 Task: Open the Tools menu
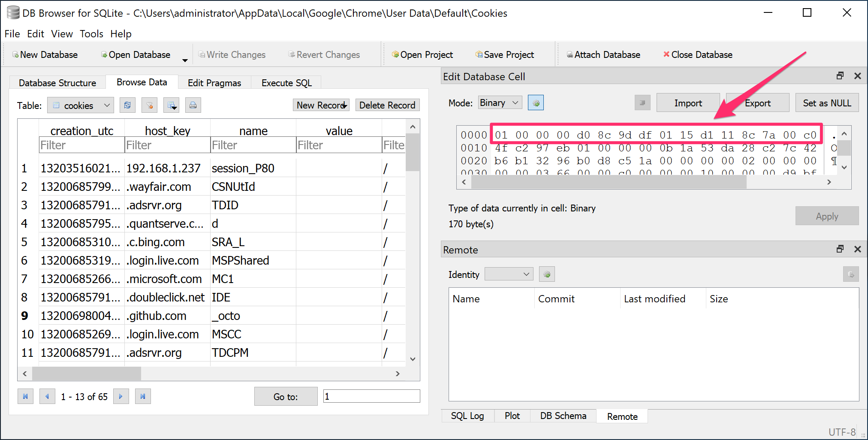[91, 34]
